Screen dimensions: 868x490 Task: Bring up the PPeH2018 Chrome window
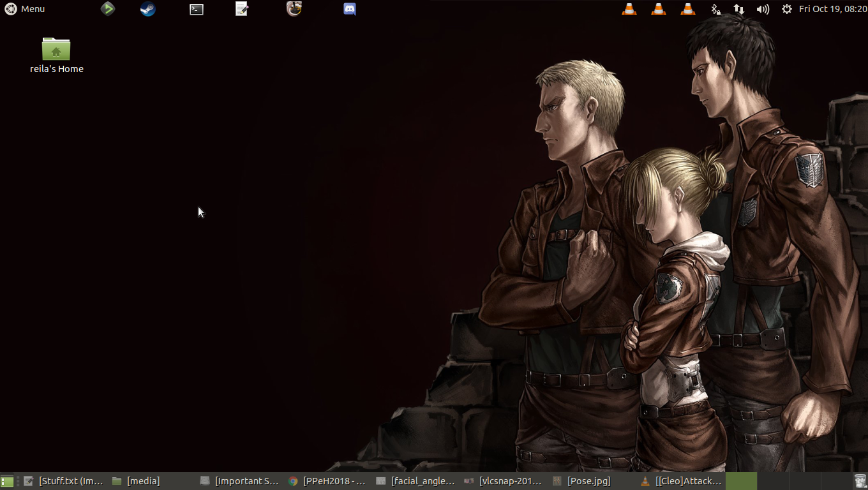[327, 481]
